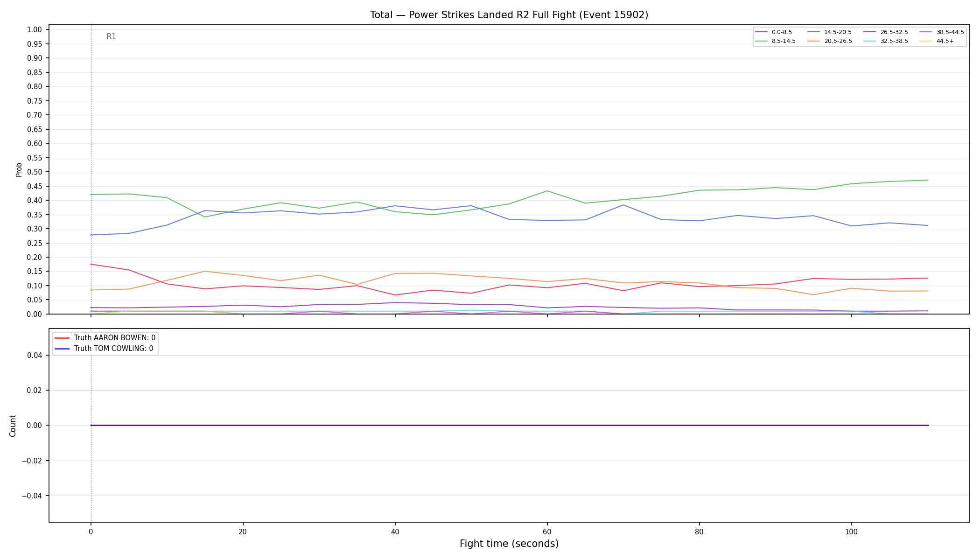Click the x-axis tick label '40'
Screen dimensions: 980x560
(395, 532)
